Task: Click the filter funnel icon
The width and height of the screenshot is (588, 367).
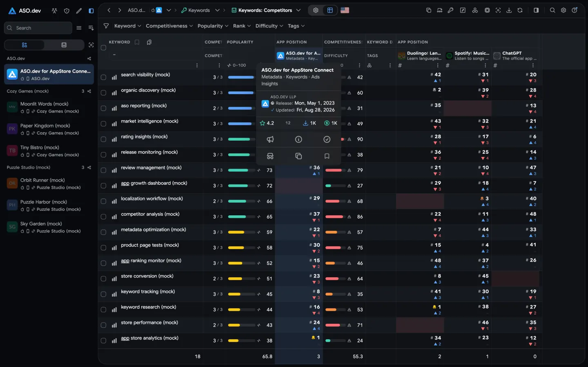Action: pyautogui.click(x=106, y=26)
